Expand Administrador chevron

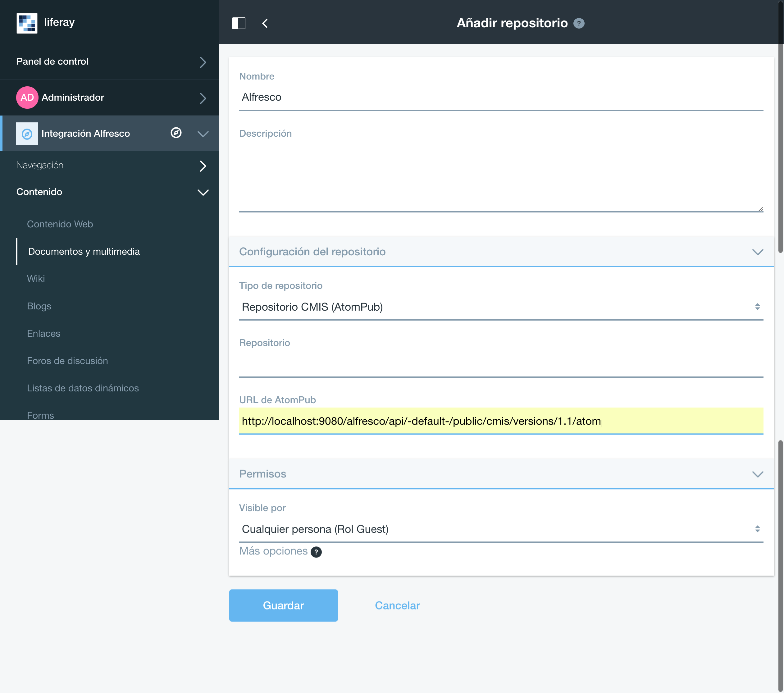coord(203,98)
